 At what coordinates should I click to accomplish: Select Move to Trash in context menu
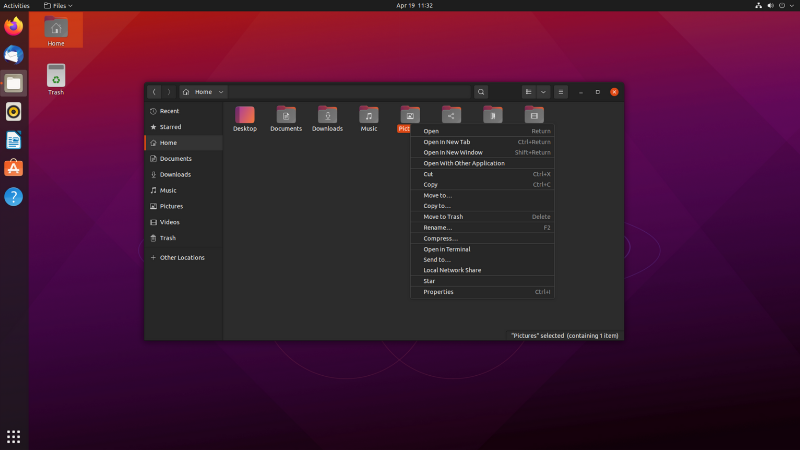[443, 216]
